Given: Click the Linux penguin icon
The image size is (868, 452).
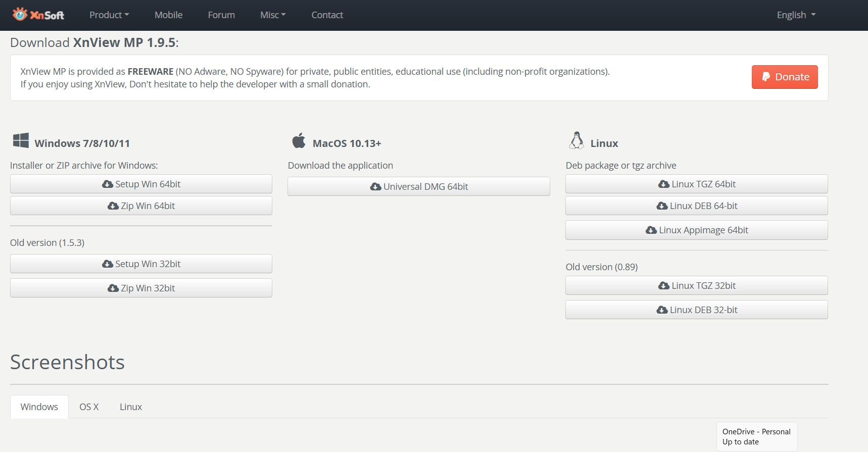Looking at the screenshot, I should [576, 141].
